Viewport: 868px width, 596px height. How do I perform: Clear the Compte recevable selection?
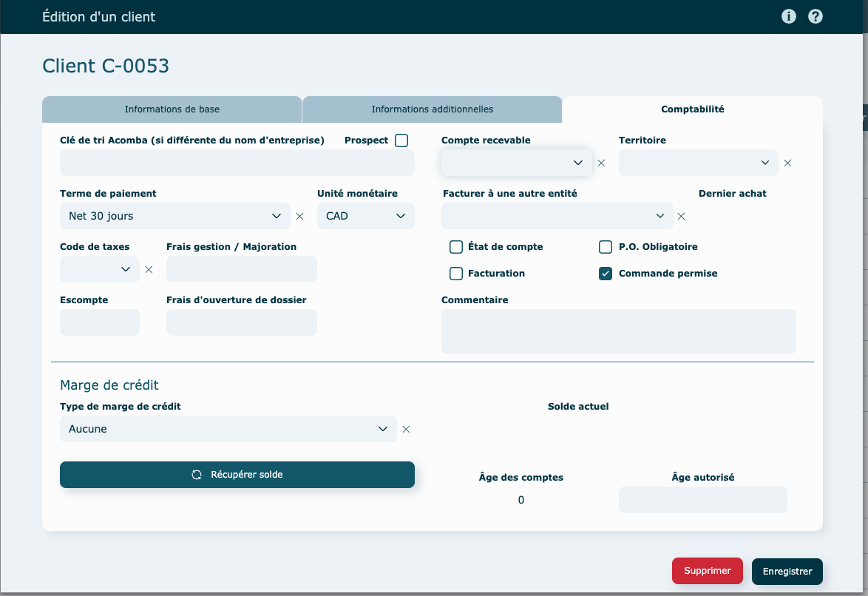[601, 163]
